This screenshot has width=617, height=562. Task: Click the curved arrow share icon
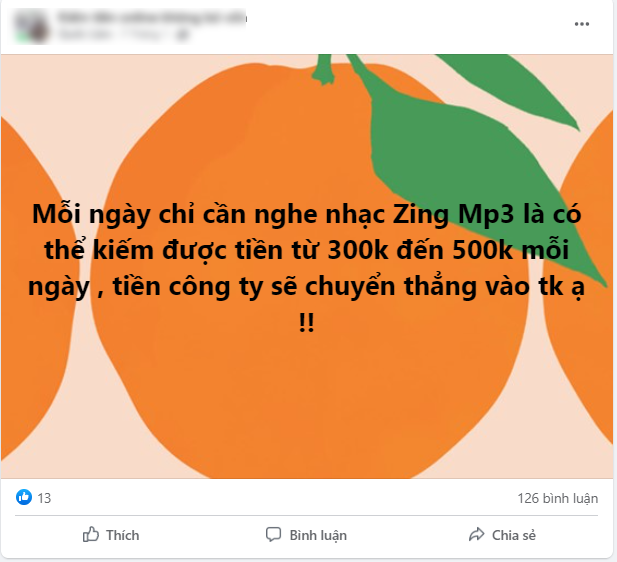coord(477,534)
